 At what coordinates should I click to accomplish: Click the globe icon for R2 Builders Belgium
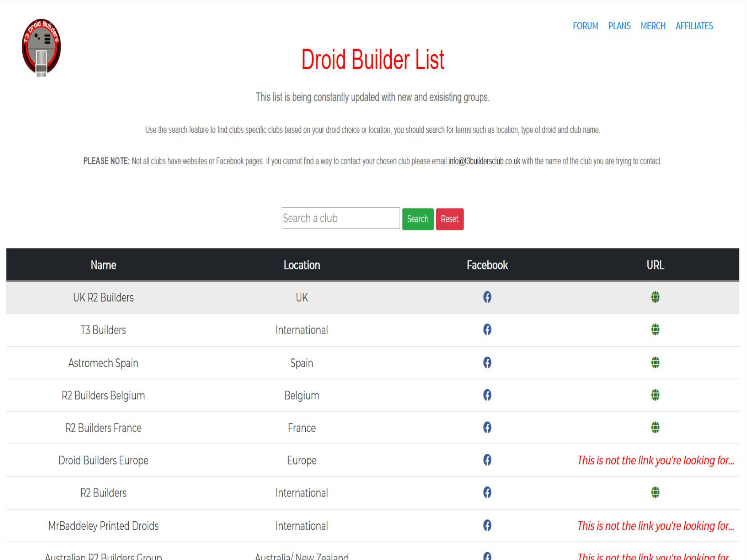655,395
